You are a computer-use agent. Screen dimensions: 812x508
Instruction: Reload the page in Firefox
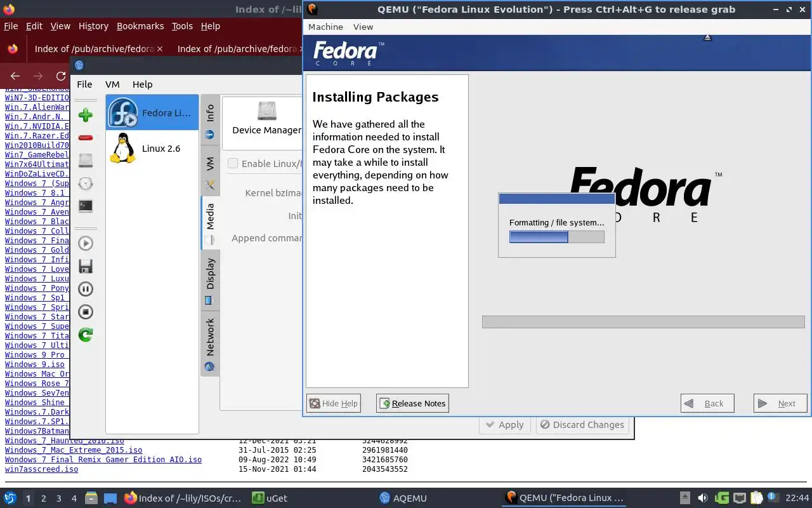tap(61, 76)
